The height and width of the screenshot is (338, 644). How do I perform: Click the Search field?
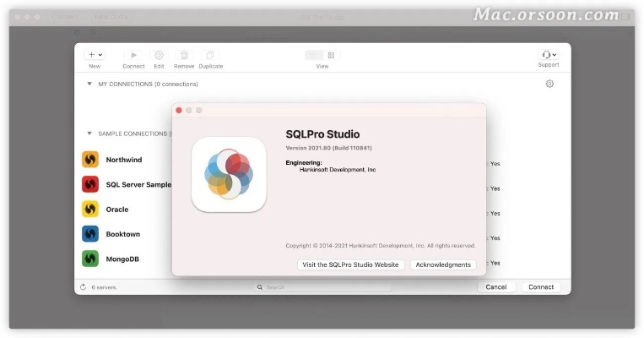pos(324,287)
